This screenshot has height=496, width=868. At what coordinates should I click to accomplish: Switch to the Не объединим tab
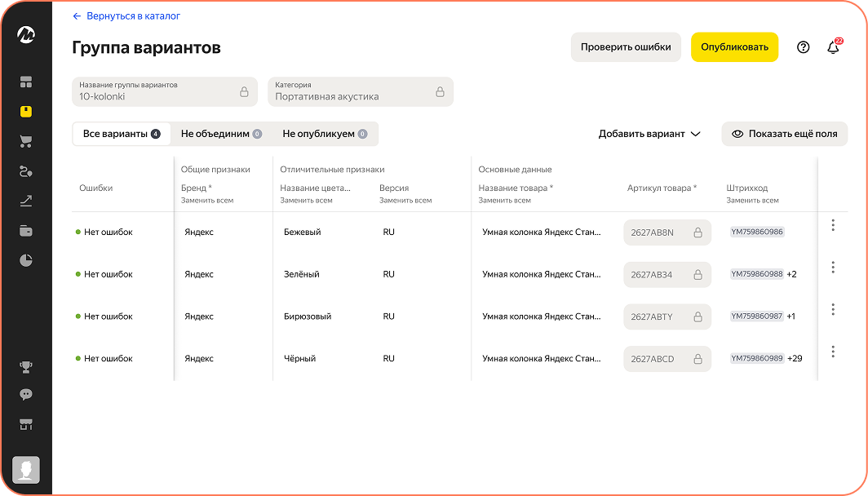[221, 134]
